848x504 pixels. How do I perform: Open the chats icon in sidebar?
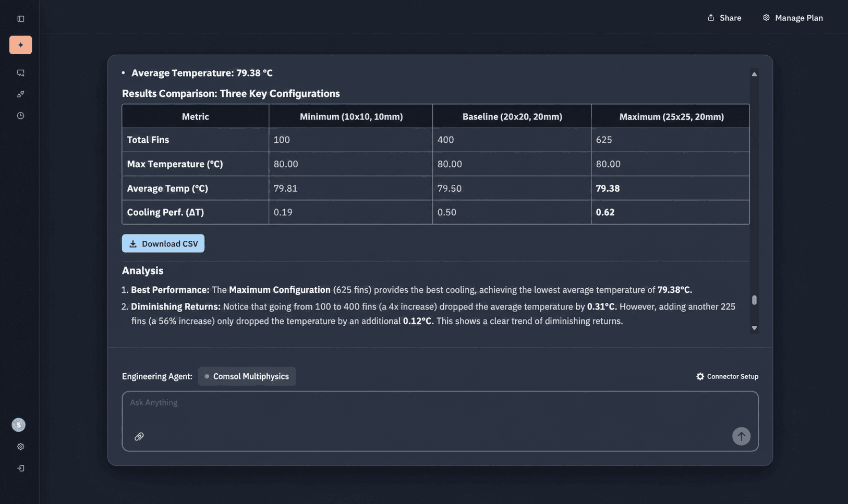click(21, 73)
